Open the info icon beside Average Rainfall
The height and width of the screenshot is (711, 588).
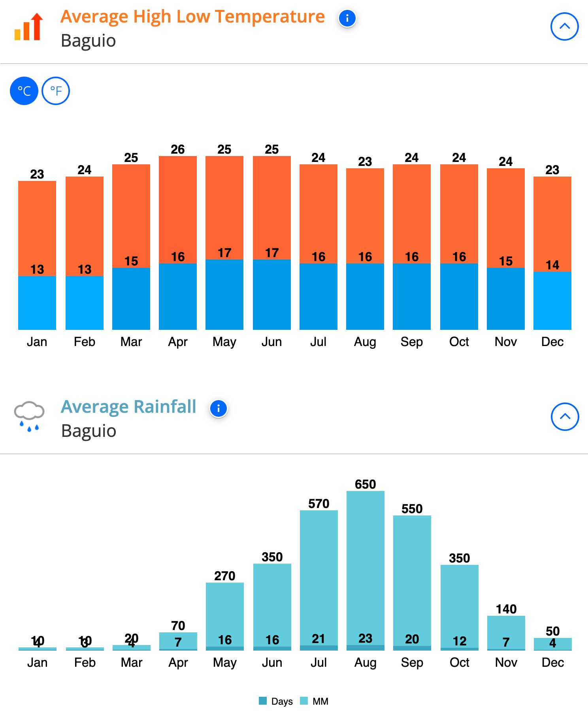coord(219,408)
